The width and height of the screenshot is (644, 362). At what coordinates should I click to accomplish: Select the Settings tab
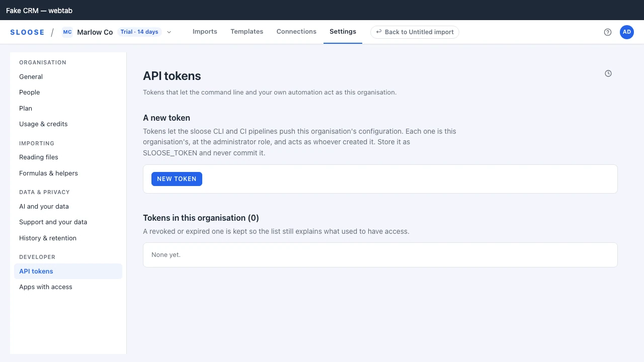point(343,32)
